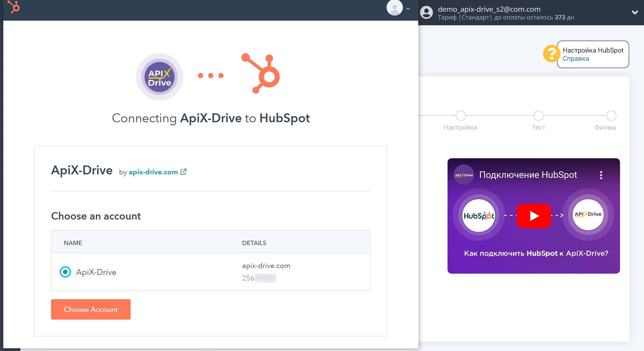Click the HubSpot sprocket logo in top bar
Viewport: 644px width, 351px height.
(x=14, y=7)
